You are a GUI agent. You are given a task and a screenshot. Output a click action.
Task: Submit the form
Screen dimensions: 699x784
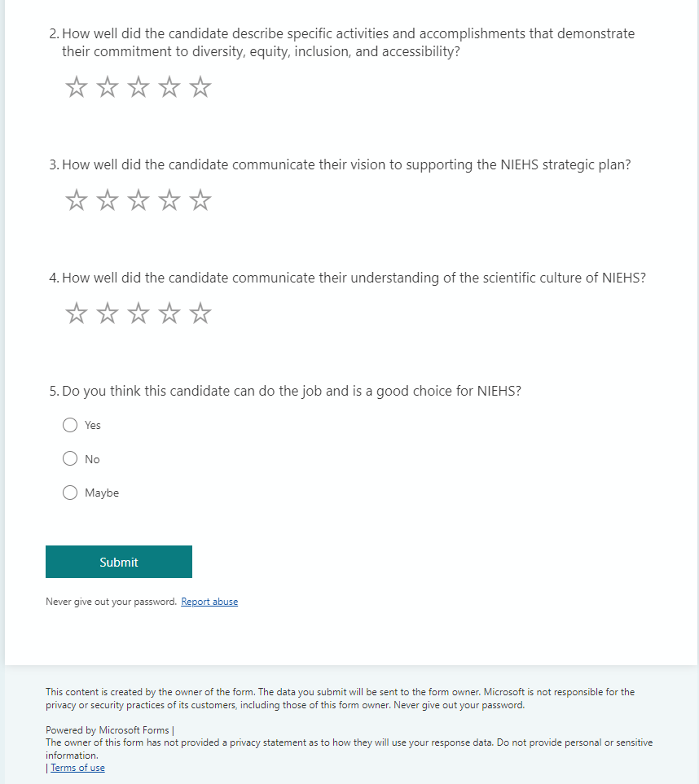click(x=119, y=562)
